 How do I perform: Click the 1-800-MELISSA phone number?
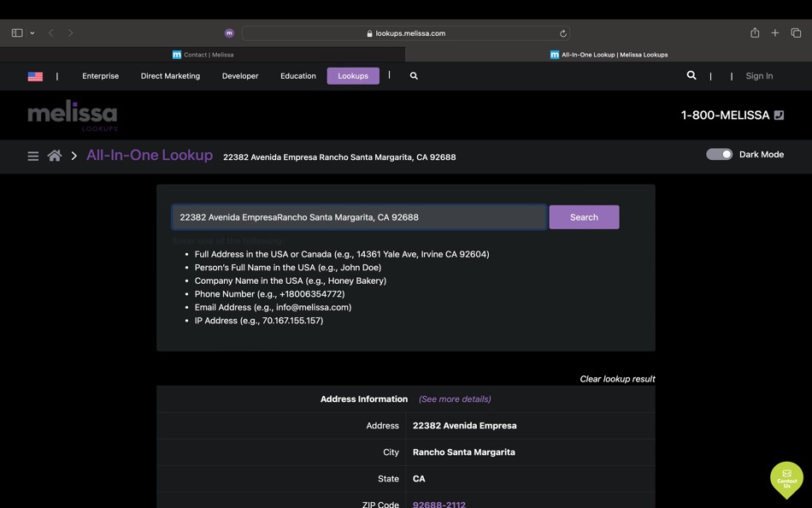(725, 115)
